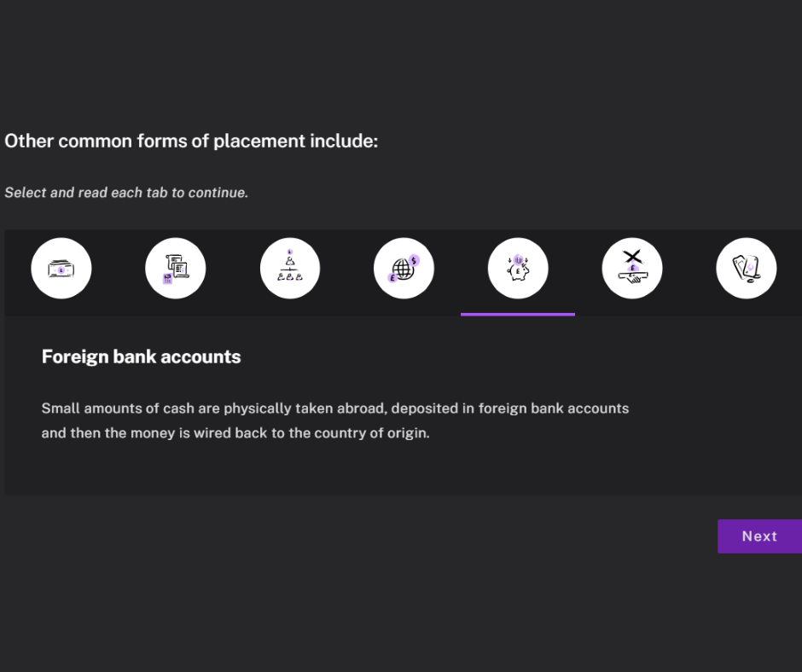Click the top person in the hierarchy icon
The width and height of the screenshot is (802, 672).
290,260
